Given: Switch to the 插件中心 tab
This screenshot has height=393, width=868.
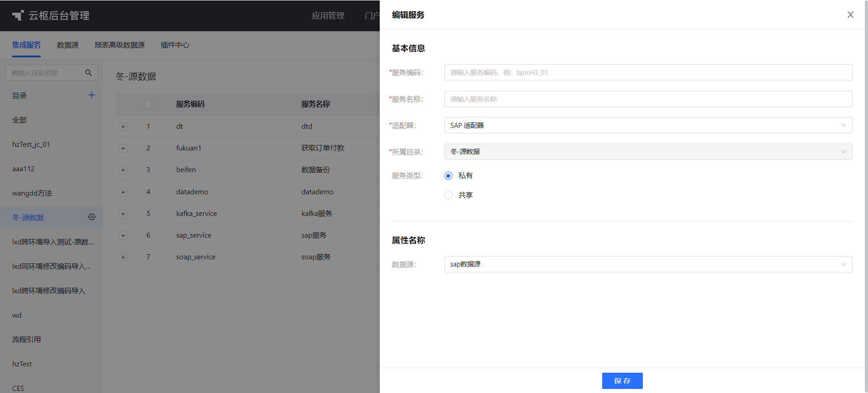Looking at the screenshot, I should point(175,45).
